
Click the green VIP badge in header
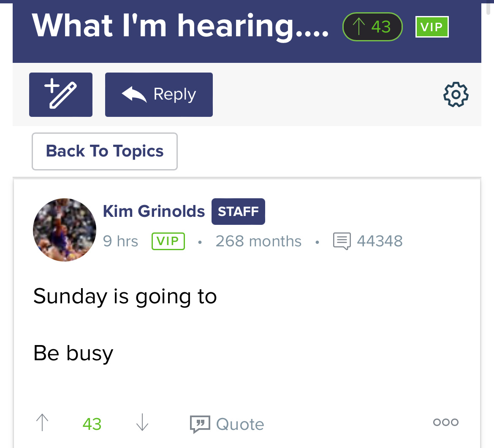tap(432, 27)
